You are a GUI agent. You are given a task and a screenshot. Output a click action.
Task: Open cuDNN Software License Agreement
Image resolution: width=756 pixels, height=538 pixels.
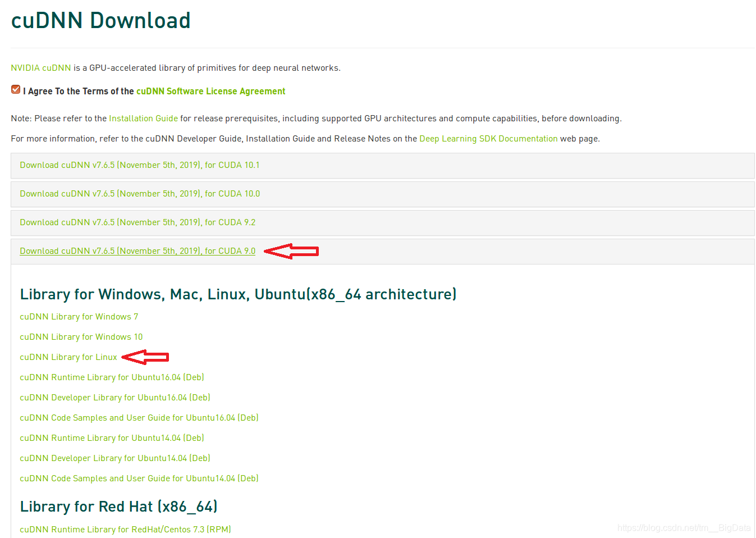[x=210, y=91]
